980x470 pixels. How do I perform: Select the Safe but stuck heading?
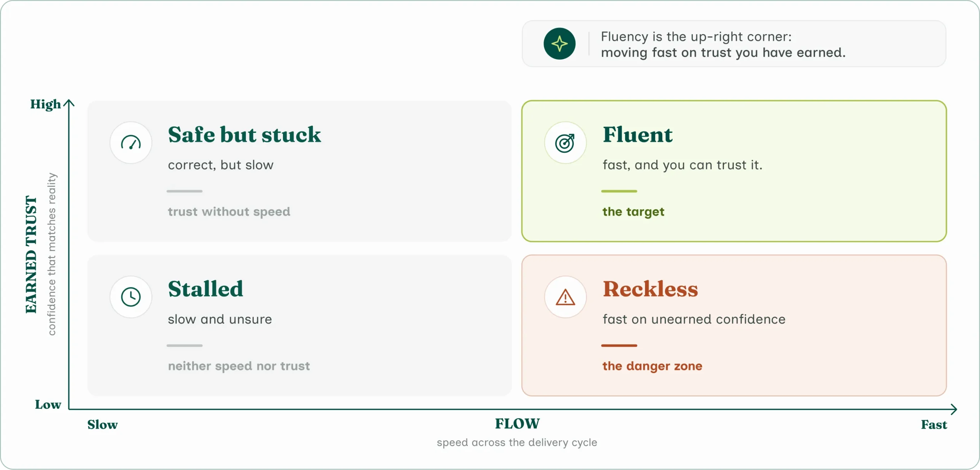244,134
